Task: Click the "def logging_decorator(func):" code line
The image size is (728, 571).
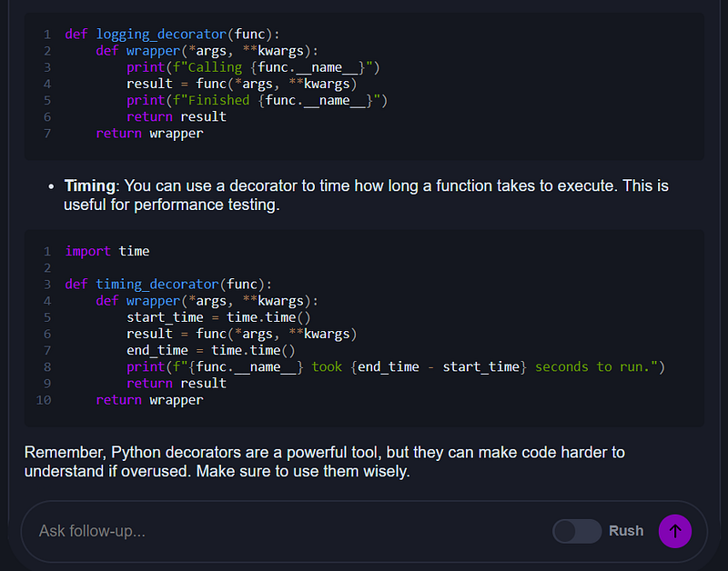Action: pyautogui.click(x=172, y=35)
